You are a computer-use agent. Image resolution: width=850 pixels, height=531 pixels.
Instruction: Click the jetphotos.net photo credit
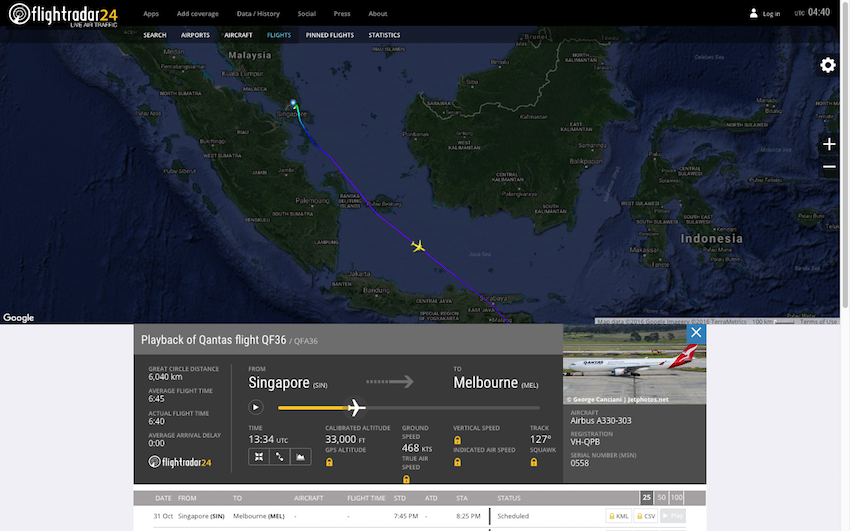618,400
